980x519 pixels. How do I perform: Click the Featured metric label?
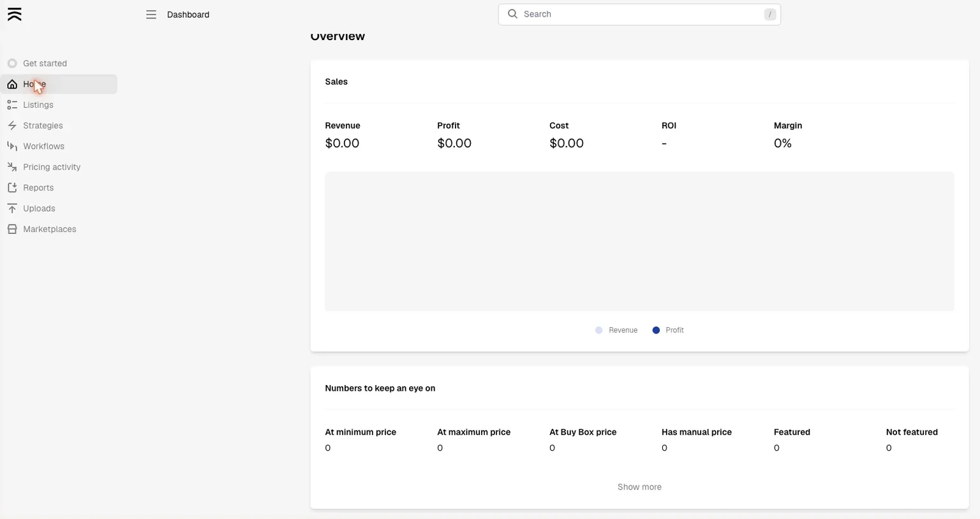(792, 432)
